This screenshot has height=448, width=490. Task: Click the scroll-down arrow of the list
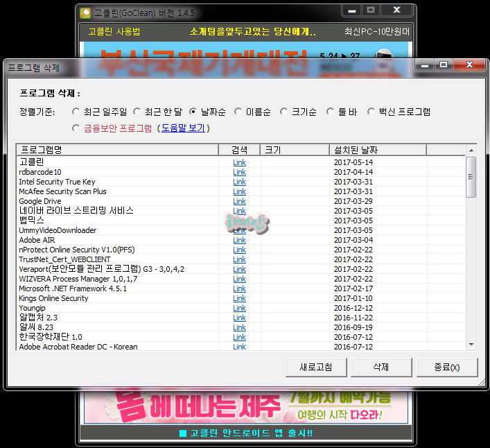471,345
